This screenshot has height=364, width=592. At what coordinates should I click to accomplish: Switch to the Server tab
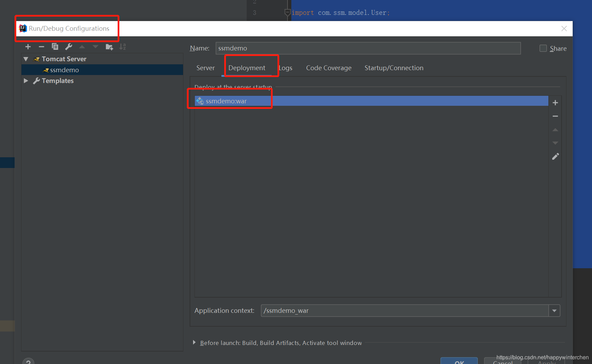[x=206, y=68]
